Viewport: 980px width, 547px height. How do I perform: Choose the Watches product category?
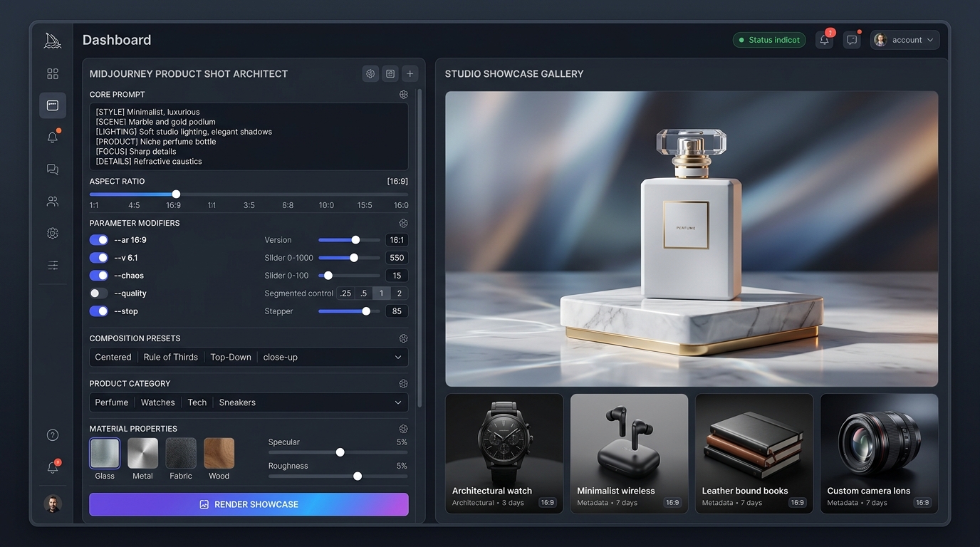tap(158, 402)
